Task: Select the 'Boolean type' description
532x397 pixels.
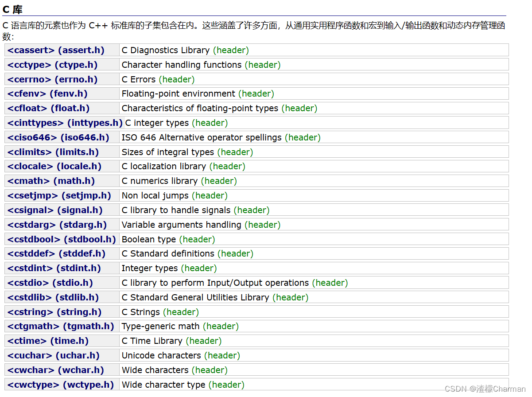Action: (149, 239)
